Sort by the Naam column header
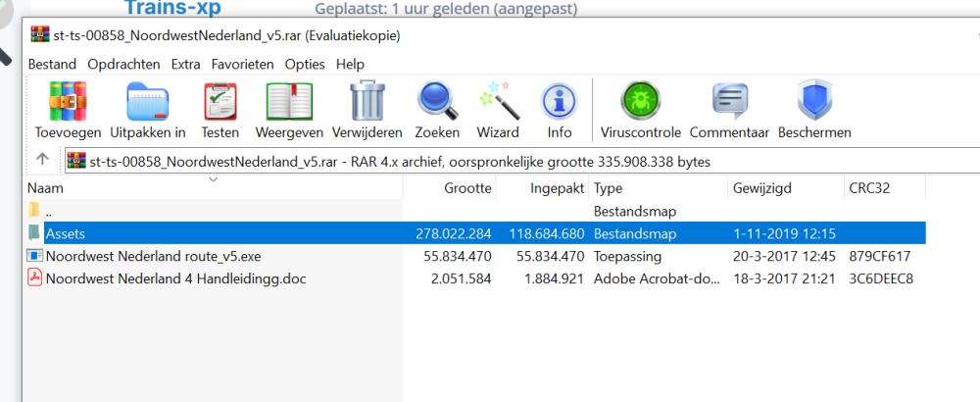Screen dimensions: 980x402 point(213,188)
